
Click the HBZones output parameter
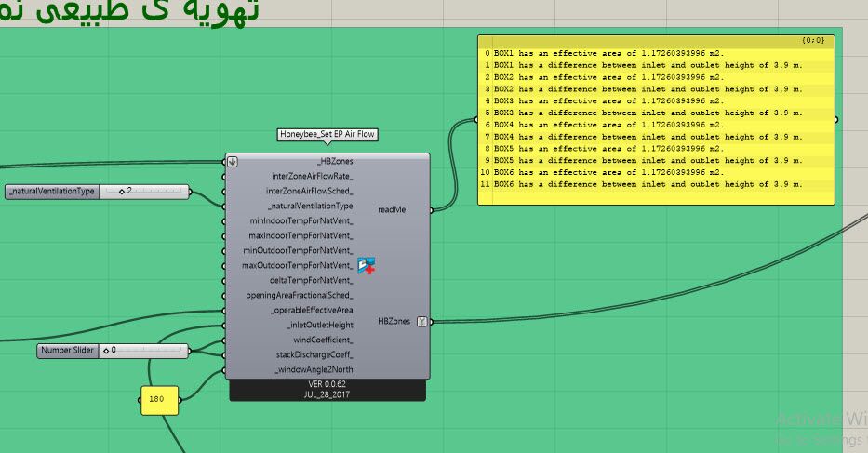click(x=394, y=322)
